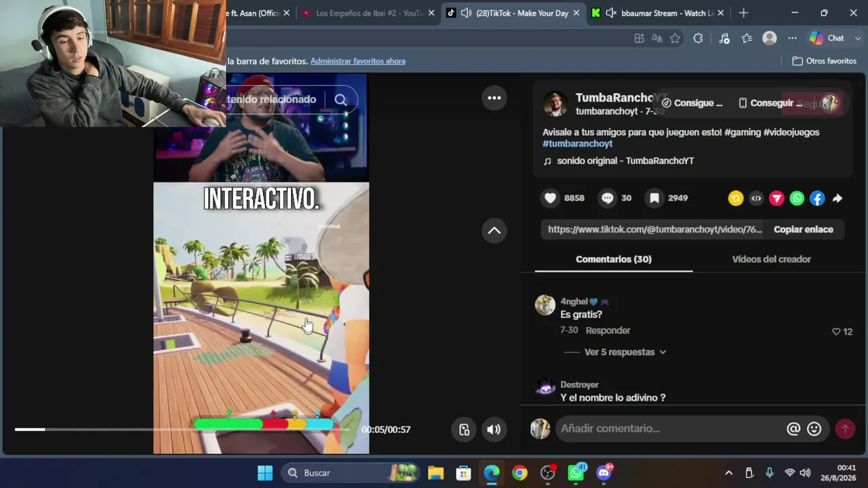Unmute the bbaumar Stream tab
The height and width of the screenshot is (488, 868).
(611, 13)
